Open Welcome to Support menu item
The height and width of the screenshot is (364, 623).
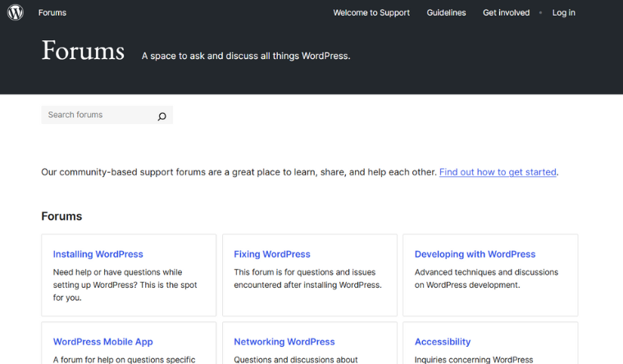(x=371, y=13)
